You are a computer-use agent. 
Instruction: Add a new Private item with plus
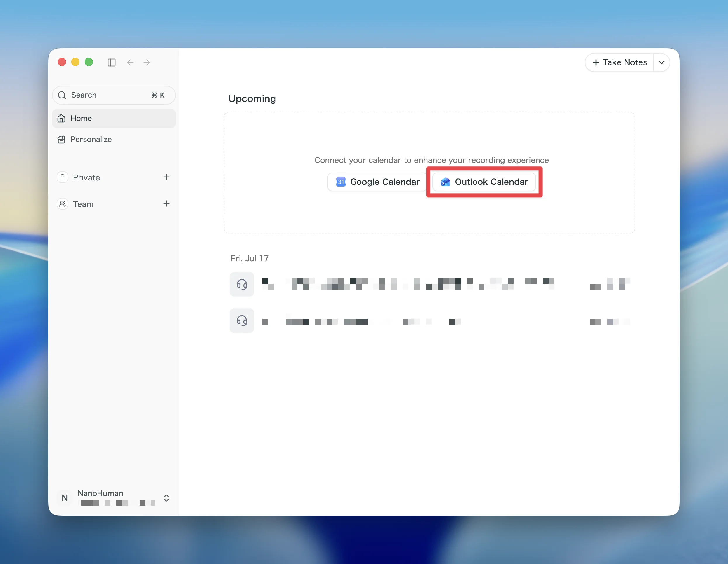(166, 177)
